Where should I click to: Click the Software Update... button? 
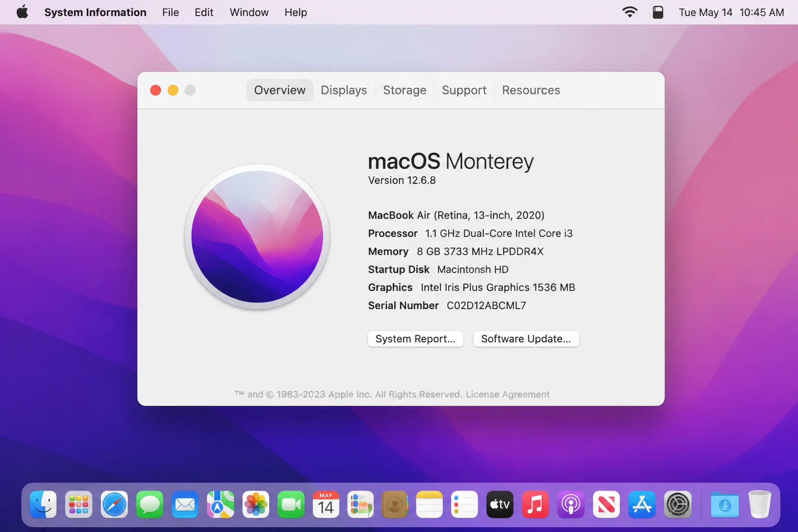(526, 339)
